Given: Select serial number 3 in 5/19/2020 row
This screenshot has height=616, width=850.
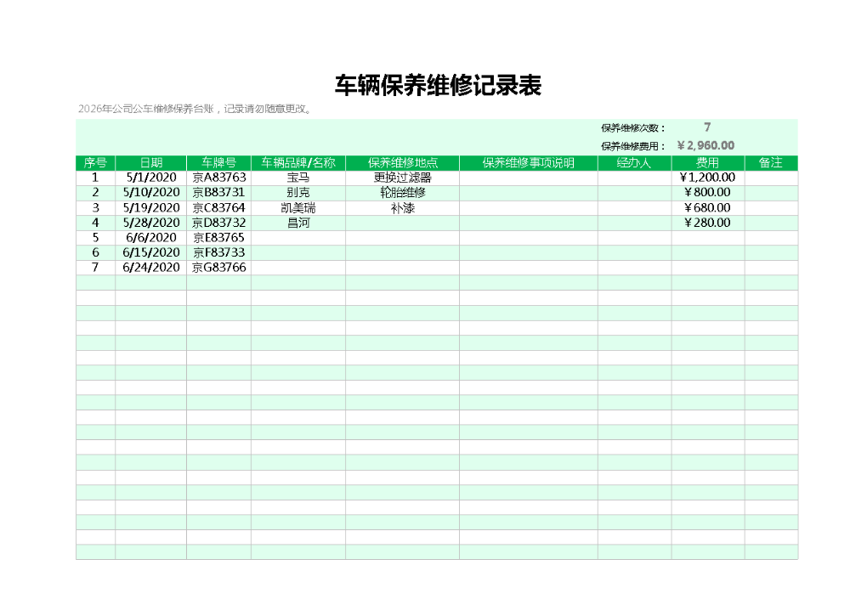Looking at the screenshot, I should [95, 208].
